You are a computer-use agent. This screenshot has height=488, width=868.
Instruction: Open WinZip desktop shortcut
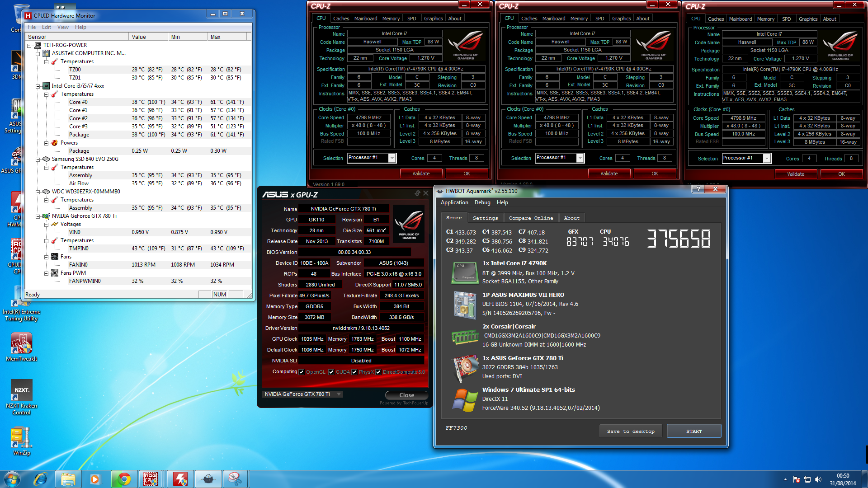coord(21,441)
